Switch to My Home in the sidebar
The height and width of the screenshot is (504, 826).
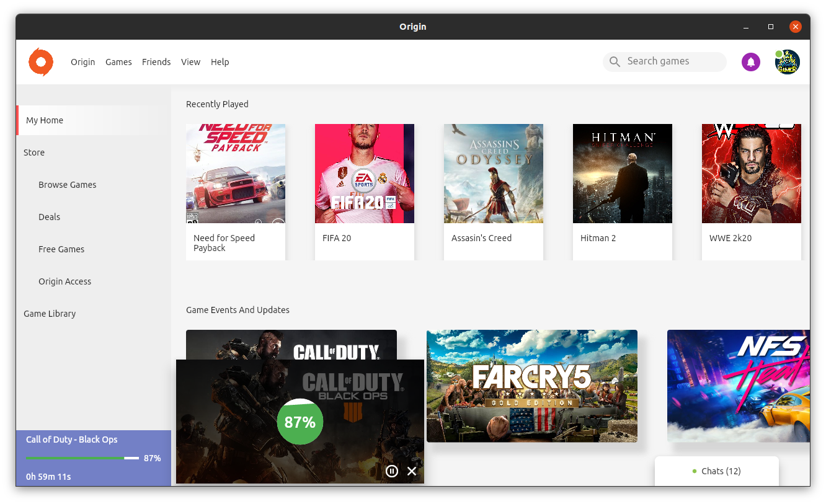[x=44, y=120]
